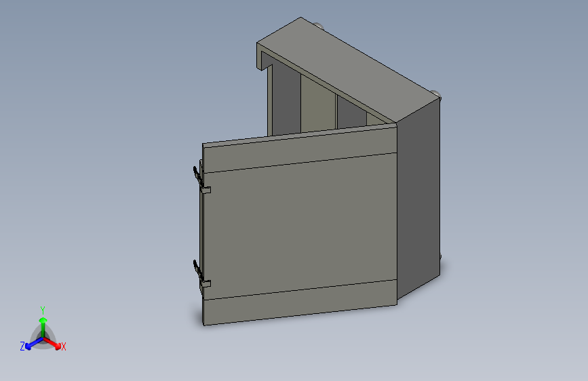
Task: Click the blue Z axis of the orientation triad
Action: [33, 344]
